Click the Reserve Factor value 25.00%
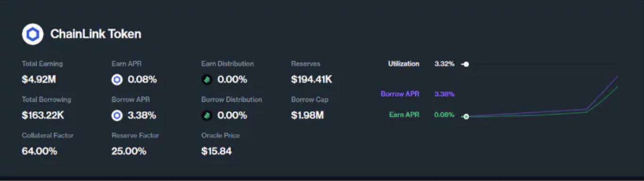The width and height of the screenshot is (644, 181). pos(129,151)
